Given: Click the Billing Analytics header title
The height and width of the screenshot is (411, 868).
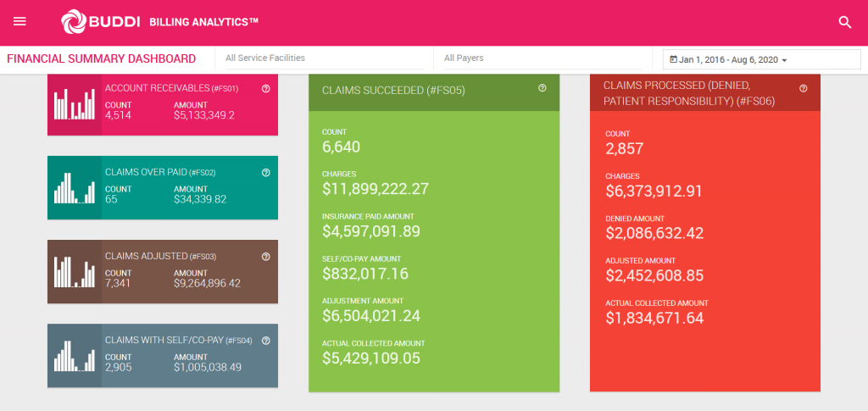Looking at the screenshot, I should (203, 22).
